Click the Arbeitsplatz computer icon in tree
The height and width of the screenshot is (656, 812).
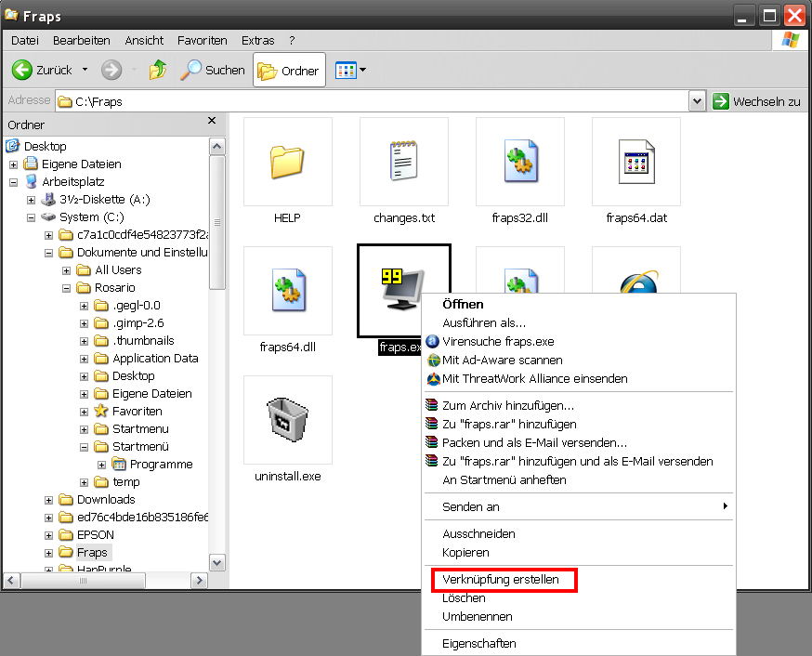coord(31,181)
